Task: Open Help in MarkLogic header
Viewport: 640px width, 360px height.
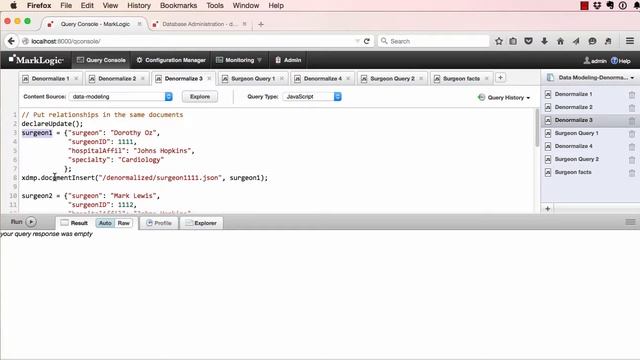Action: pos(621,61)
